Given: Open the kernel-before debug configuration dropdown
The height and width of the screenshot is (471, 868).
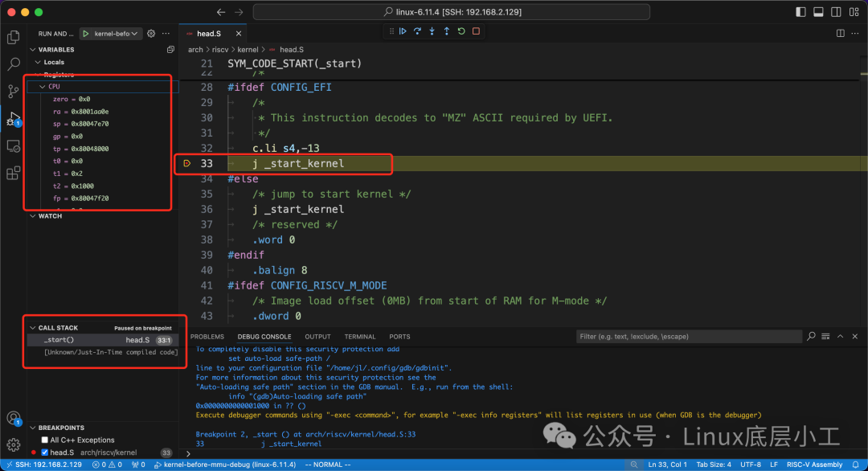Looking at the screenshot, I should pyautogui.click(x=117, y=34).
